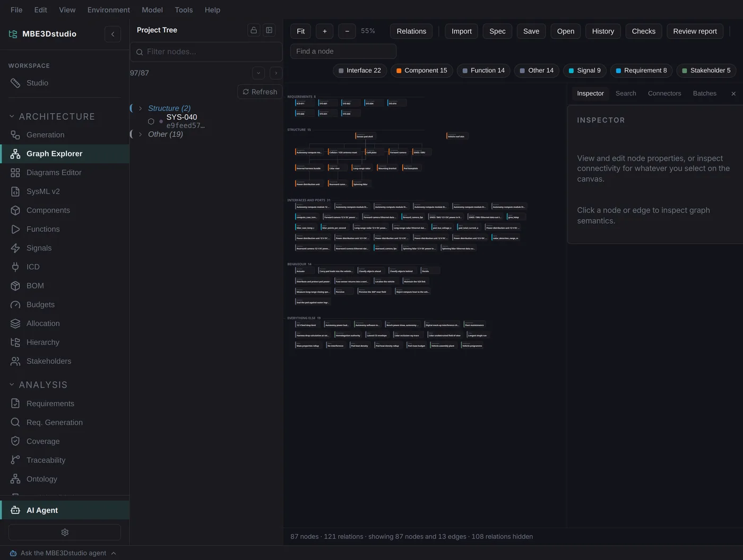Click the Refresh button in Project Tree
The image size is (743, 560).
[260, 92]
